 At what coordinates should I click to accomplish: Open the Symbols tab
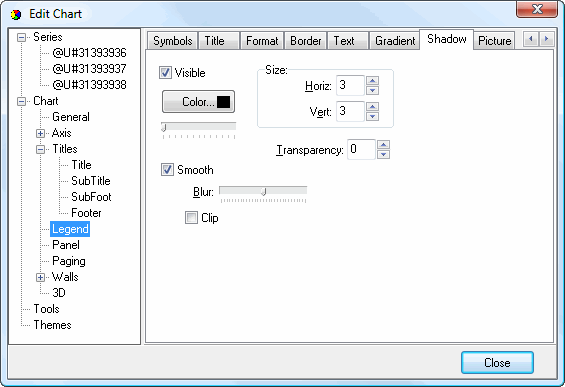(x=173, y=41)
